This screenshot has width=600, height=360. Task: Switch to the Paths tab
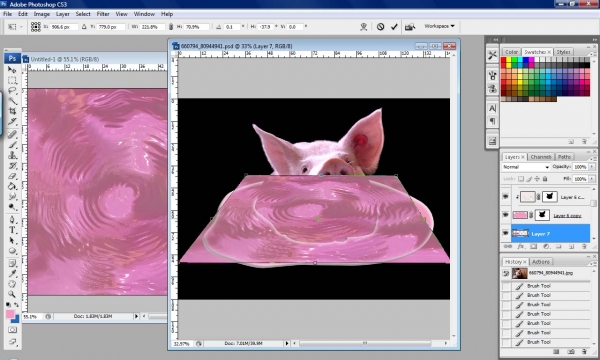click(x=564, y=157)
